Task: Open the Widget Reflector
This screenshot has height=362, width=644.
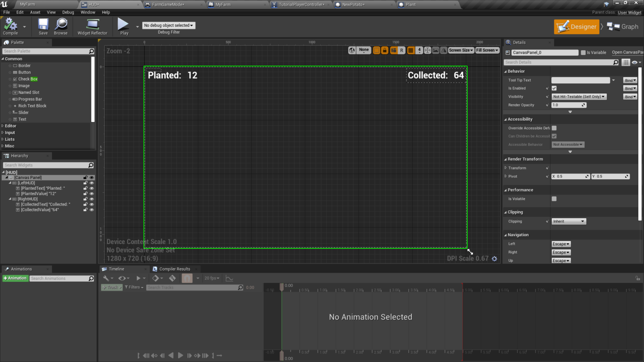Action: pyautogui.click(x=92, y=26)
